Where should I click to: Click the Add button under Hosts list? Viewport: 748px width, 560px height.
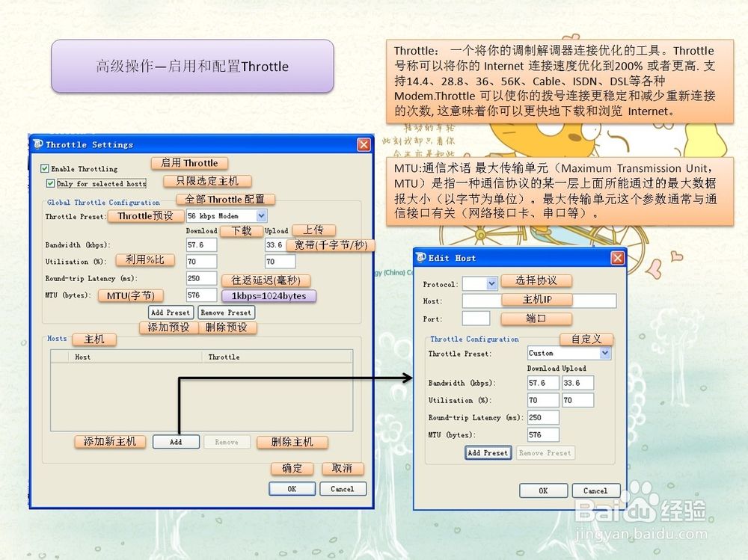click(x=176, y=442)
